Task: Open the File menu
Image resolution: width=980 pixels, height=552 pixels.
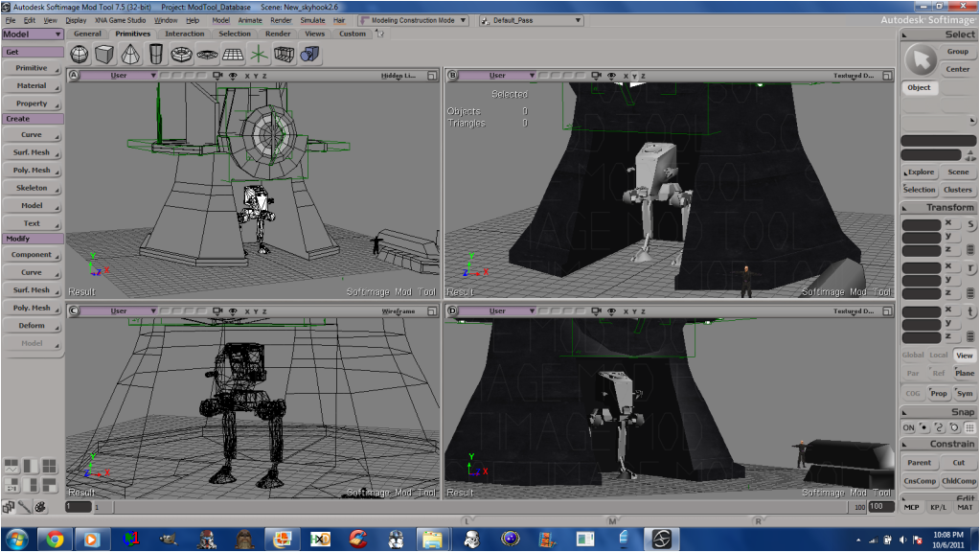Action: click(x=11, y=21)
